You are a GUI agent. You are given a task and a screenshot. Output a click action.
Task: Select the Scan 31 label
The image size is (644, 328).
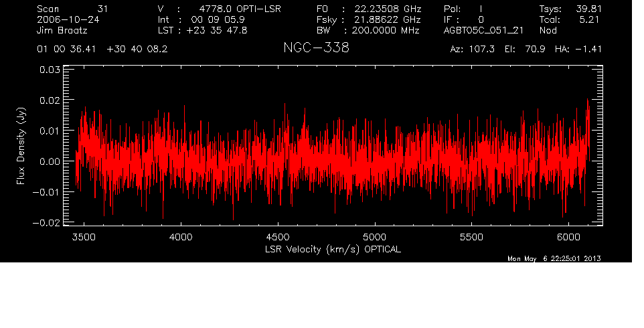click(x=72, y=9)
